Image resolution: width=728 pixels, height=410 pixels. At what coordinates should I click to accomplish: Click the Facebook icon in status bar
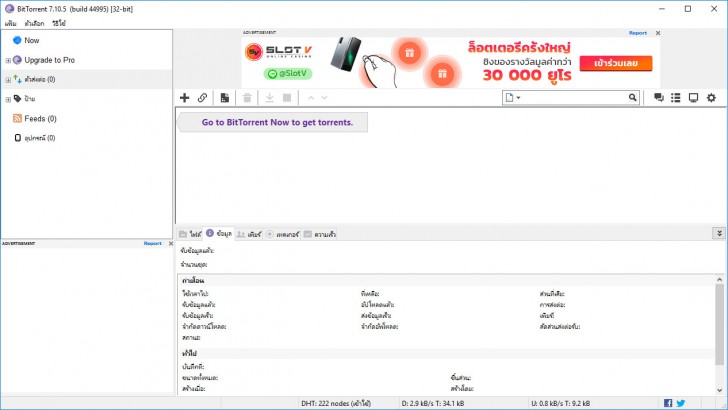[x=668, y=403]
